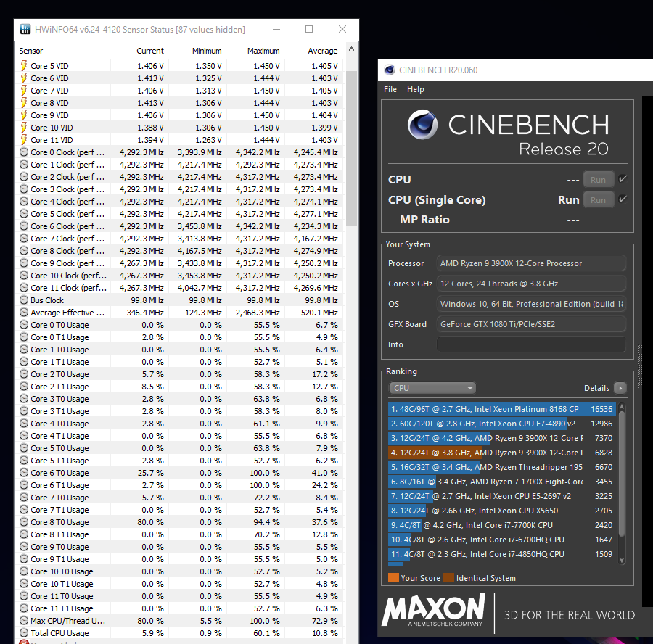The height and width of the screenshot is (644, 653).
Task: Click the icon beside Max CPU/Thread Usage
Action: (24, 621)
